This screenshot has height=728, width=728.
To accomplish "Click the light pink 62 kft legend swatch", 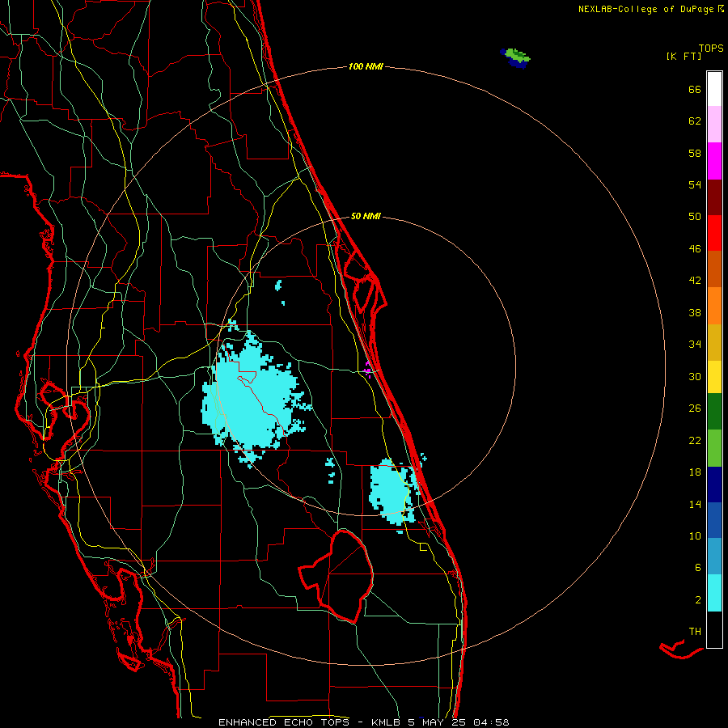I will coord(714,125).
